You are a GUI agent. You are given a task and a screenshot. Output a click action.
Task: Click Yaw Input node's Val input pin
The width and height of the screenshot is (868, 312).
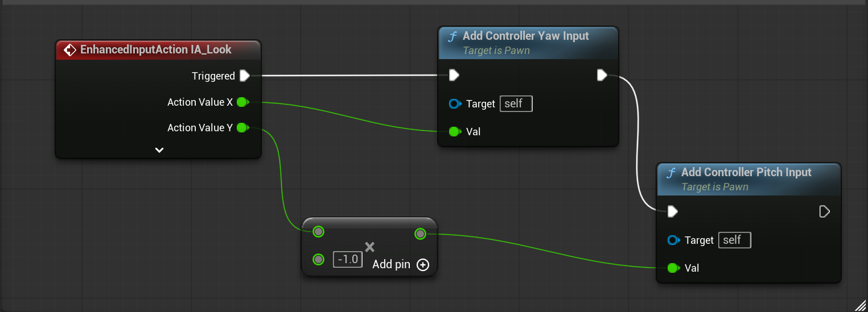click(x=454, y=131)
